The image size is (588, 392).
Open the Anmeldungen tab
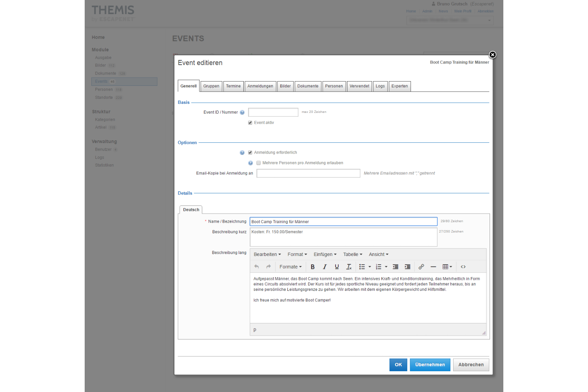point(260,86)
